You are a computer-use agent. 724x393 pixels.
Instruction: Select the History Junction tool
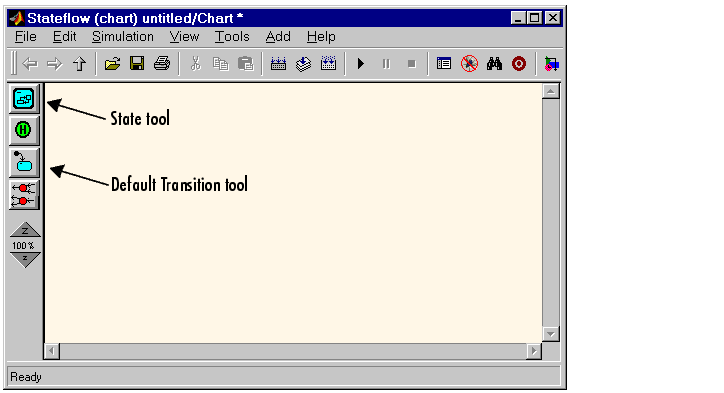tap(24, 130)
